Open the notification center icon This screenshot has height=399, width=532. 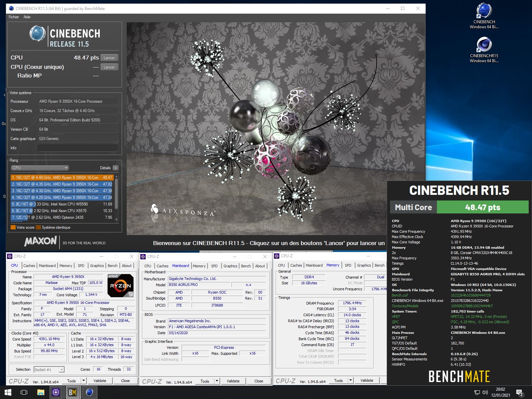(x=520, y=393)
